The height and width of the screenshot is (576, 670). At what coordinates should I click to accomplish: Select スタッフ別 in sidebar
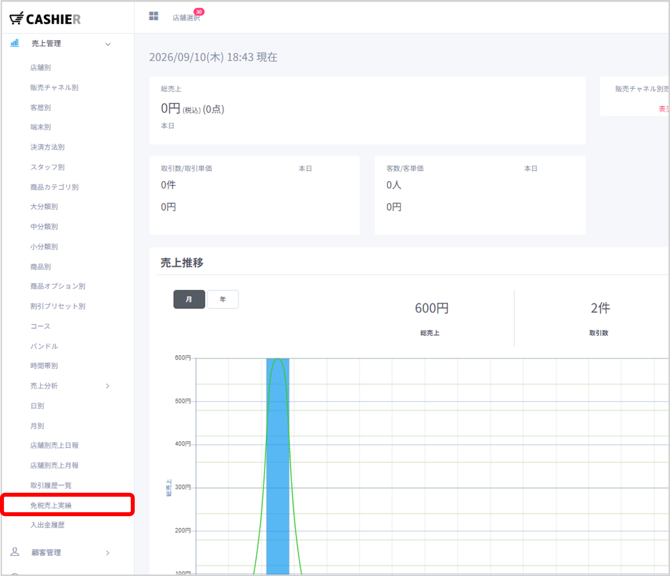click(x=47, y=167)
